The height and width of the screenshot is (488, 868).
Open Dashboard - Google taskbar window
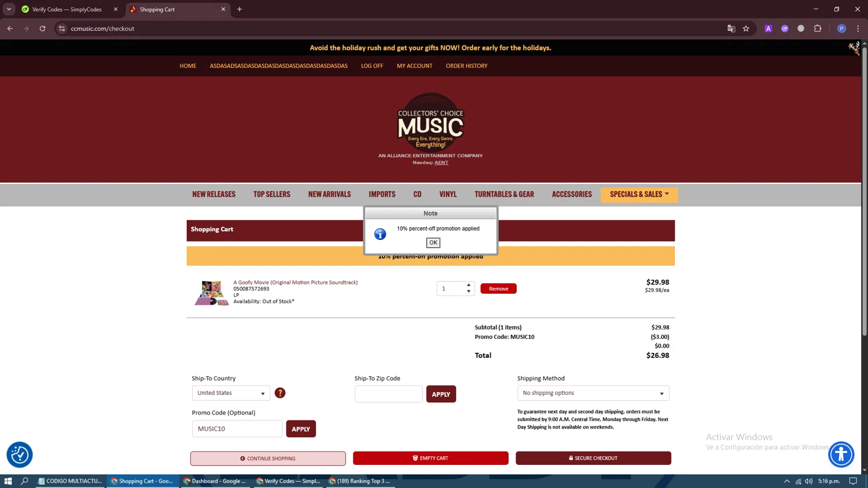[215, 481]
